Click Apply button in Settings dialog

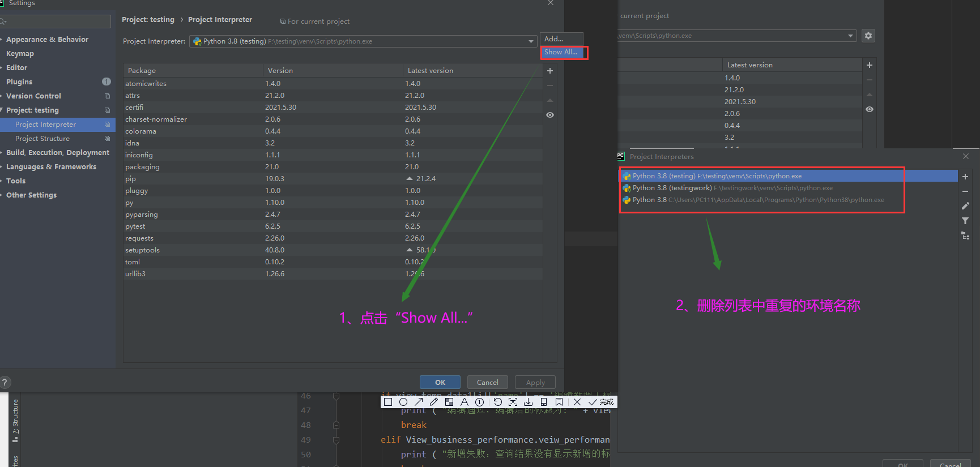535,382
